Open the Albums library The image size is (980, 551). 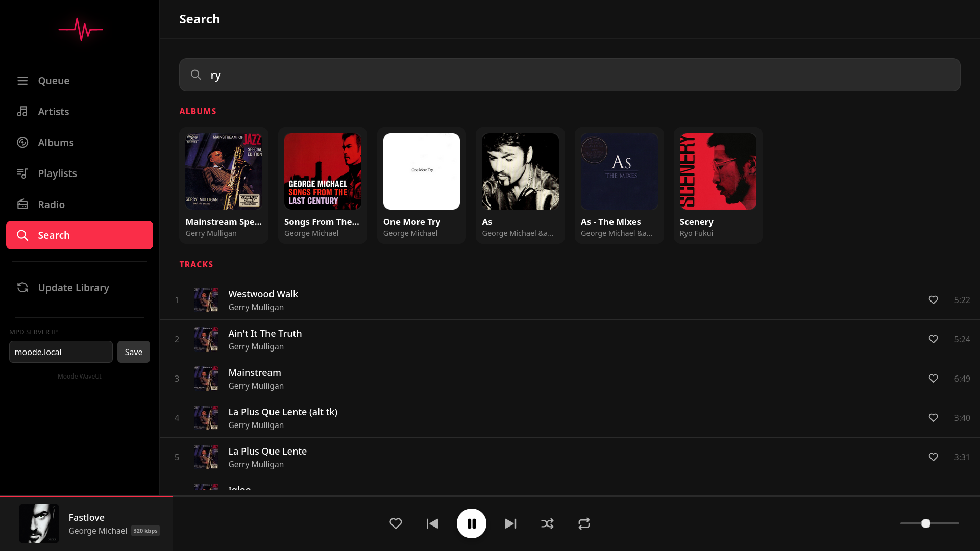pyautogui.click(x=56, y=143)
